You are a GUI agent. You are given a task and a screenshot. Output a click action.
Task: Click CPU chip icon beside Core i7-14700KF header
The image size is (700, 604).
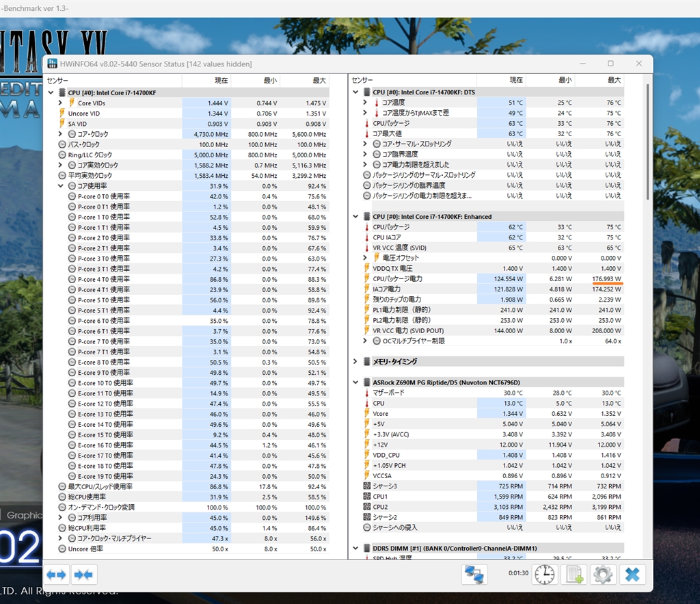62,92
